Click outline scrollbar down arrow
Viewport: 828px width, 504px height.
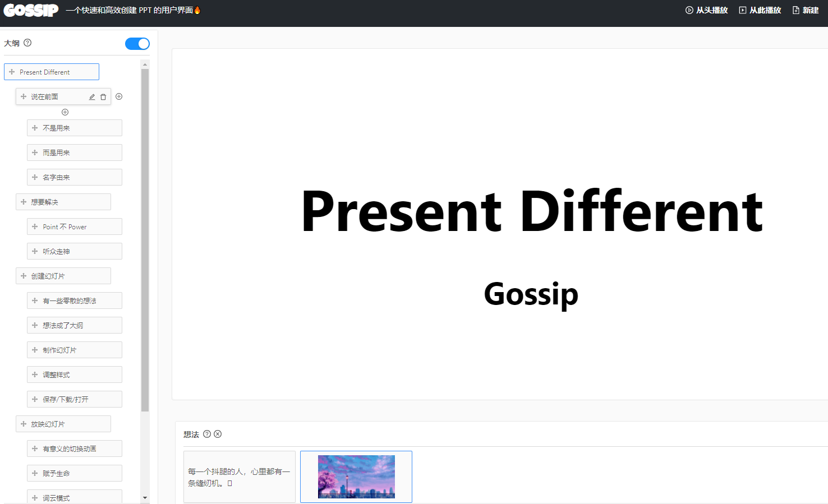(145, 498)
